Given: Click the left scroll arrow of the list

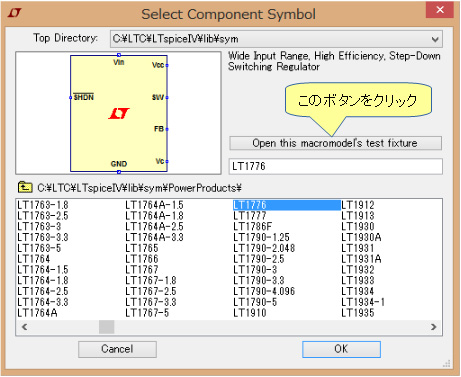Looking at the screenshot, I should pyautogui.click(x=24, y=327).
